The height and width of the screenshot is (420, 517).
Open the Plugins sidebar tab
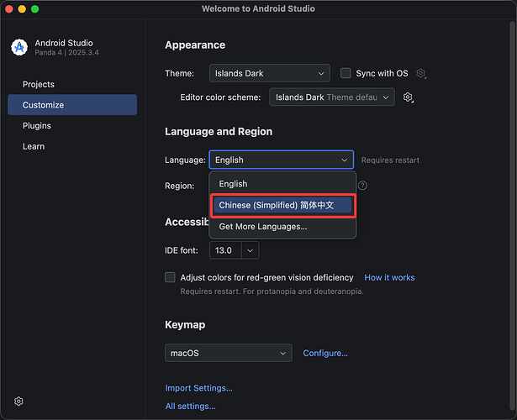[72, 125]
